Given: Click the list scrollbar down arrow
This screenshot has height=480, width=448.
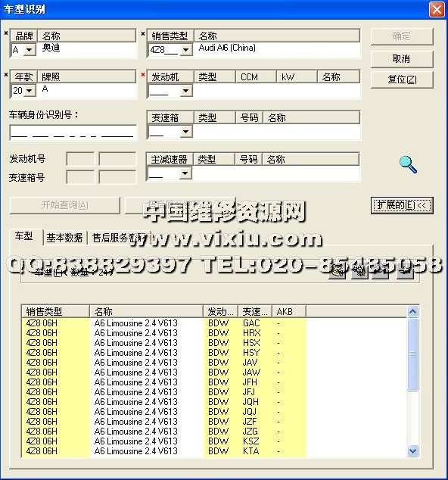Looking at the screenshot, I should (x=412, y=451).
